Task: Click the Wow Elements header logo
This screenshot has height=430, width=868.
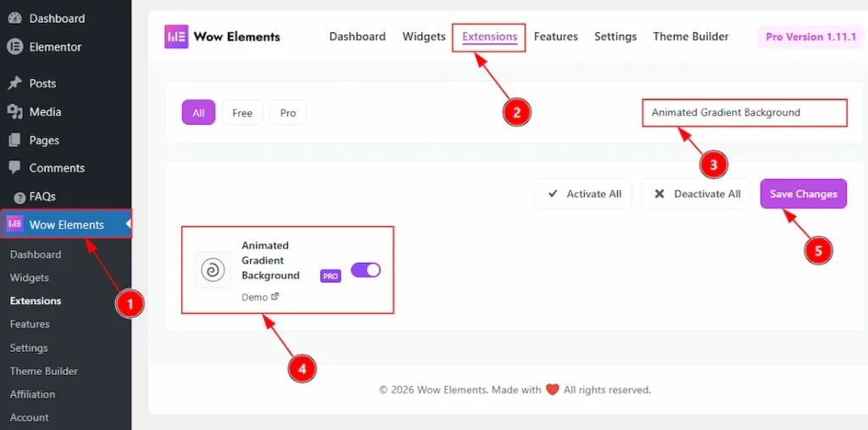Action: [x=176, y=37]
